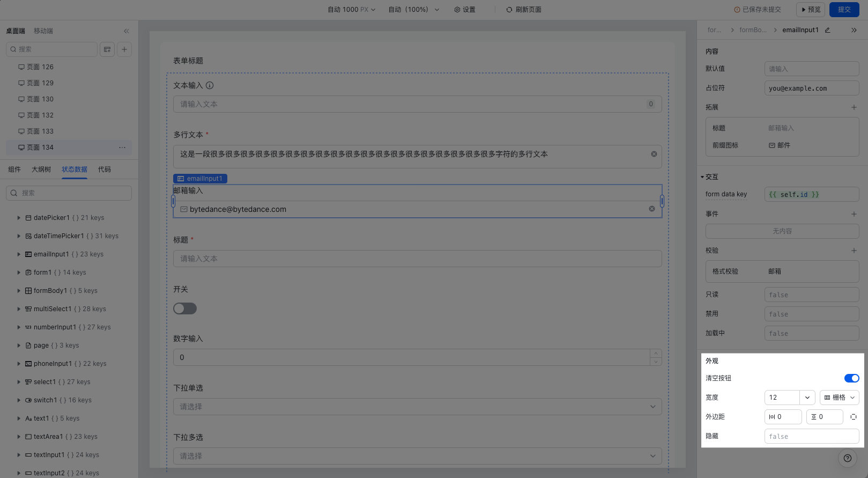Edit the emailInput1 component name
Image resolution: width=868 pixels, height=478 pixels.
click(x=827, y=30)
